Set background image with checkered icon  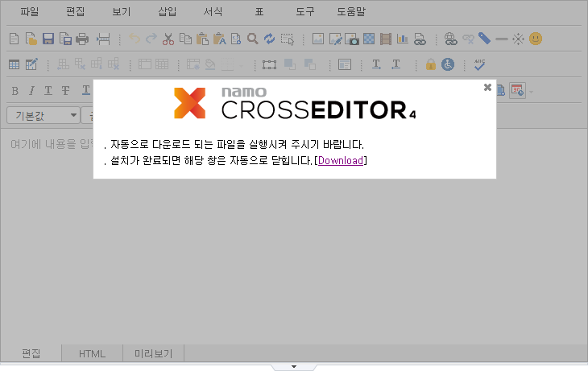[x=369, y=39]
